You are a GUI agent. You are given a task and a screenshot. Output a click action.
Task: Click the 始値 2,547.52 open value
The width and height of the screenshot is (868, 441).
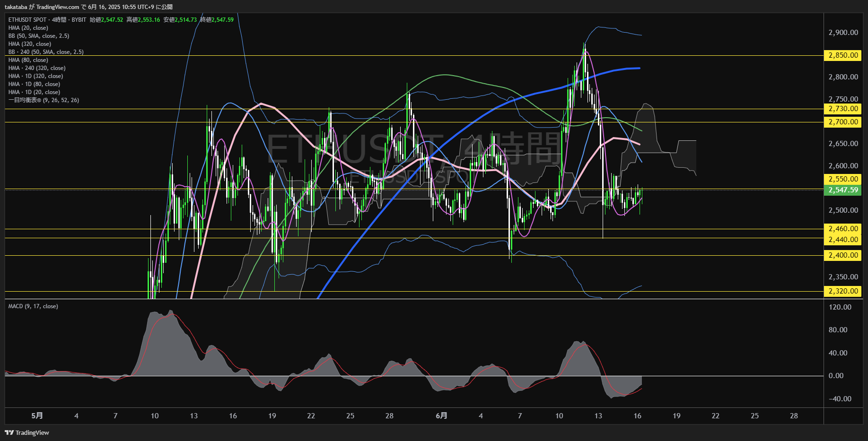(x=106, y=20)
